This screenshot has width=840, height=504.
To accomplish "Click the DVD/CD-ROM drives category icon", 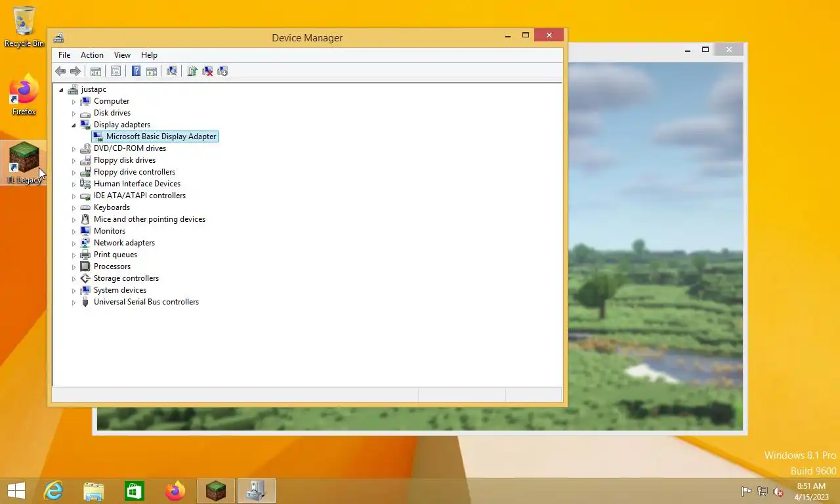I will [x=85, y=148].
